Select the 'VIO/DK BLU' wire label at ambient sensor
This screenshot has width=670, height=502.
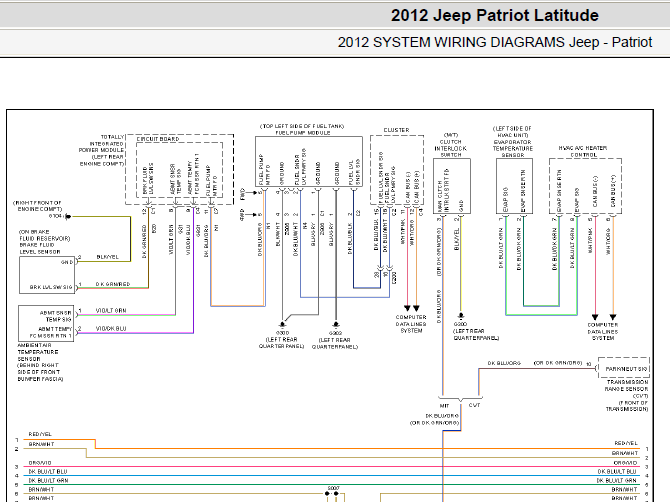111,329
